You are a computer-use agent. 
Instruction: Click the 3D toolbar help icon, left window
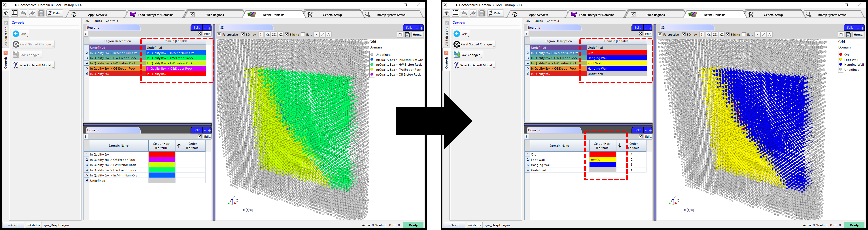click(x=261, y=35)
